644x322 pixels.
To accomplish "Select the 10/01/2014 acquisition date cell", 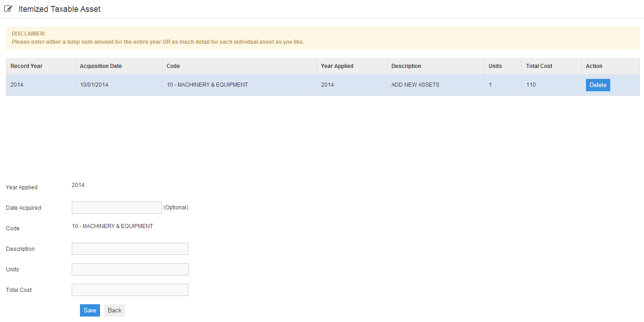I will pos(119,85).
